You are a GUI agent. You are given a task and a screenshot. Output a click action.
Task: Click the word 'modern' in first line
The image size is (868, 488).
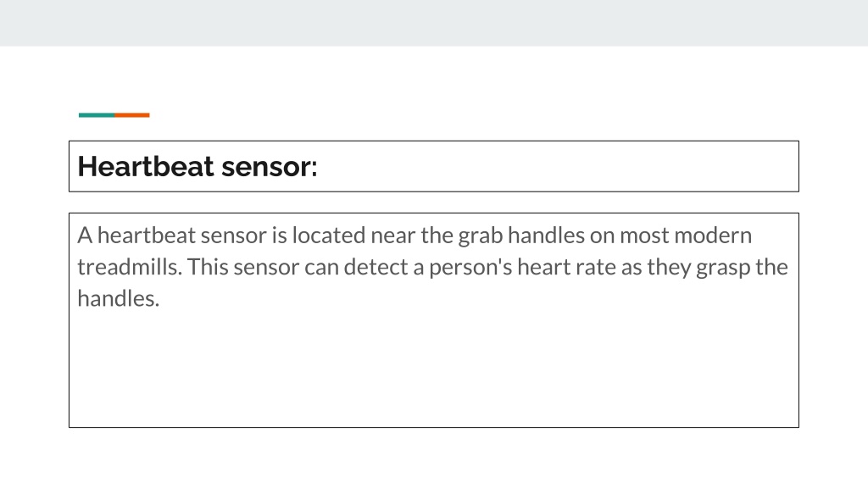tap(713, 236)
